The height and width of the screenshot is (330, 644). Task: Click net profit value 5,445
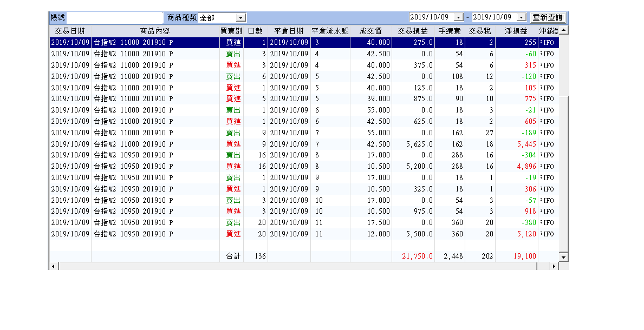click(x=526, y=144)
